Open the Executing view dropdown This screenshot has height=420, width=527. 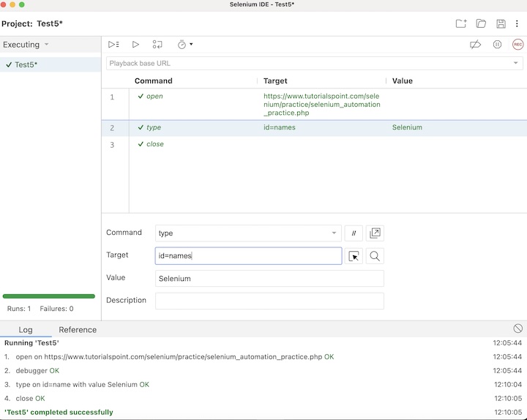(46, 45)
